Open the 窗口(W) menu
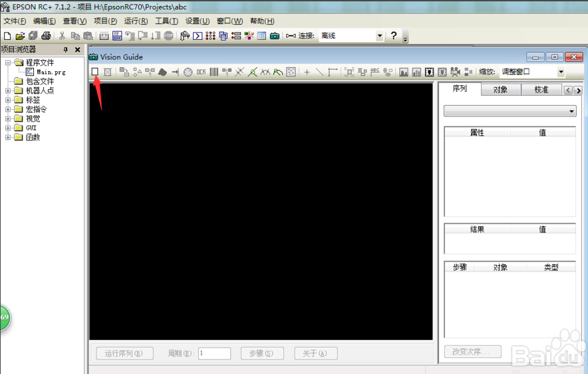The image size is (588, 374). (x=230, y=21)
